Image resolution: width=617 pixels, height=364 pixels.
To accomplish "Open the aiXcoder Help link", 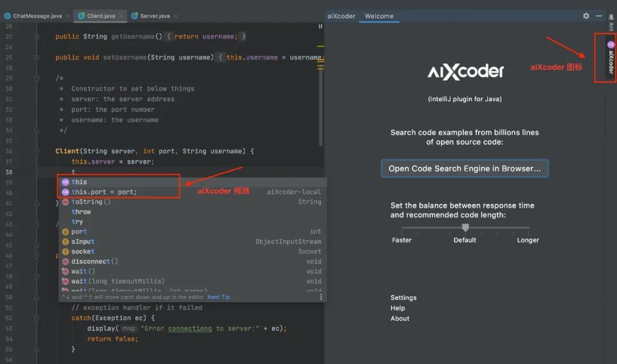I will [398, 308].
